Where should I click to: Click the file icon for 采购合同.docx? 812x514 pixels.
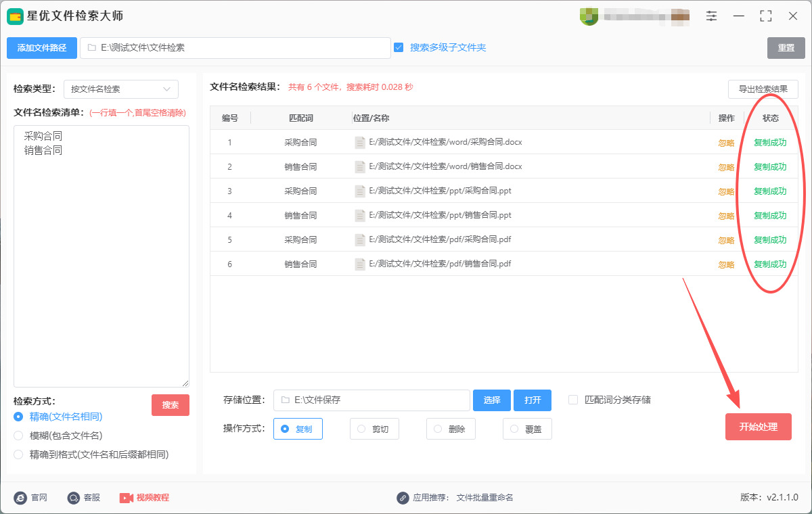click(360, 143)
